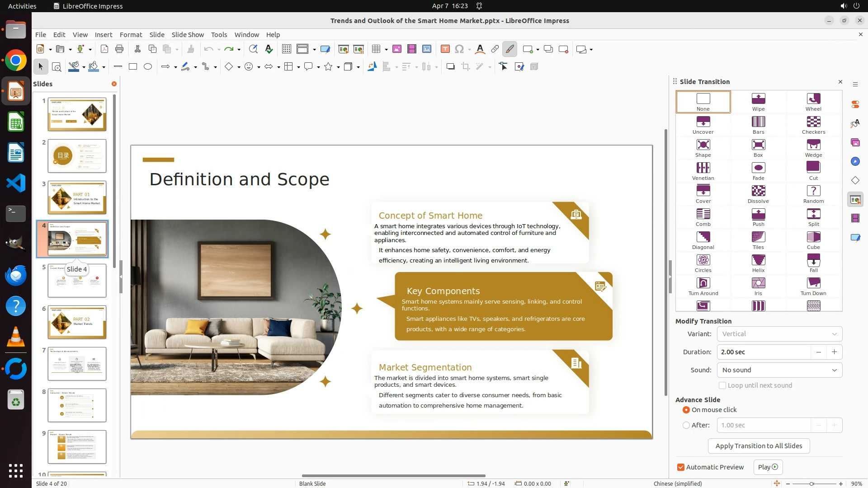Image resolution: width=868 pixels, height=488 pixels.
Task: Select the Rectangle drawing tool
Action: (x=133, y=67)
